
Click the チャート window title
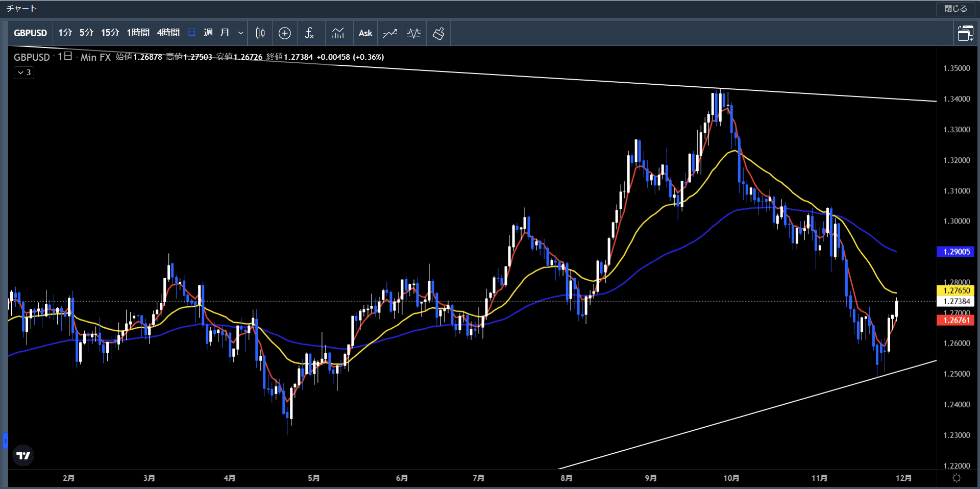click(22, 9)
